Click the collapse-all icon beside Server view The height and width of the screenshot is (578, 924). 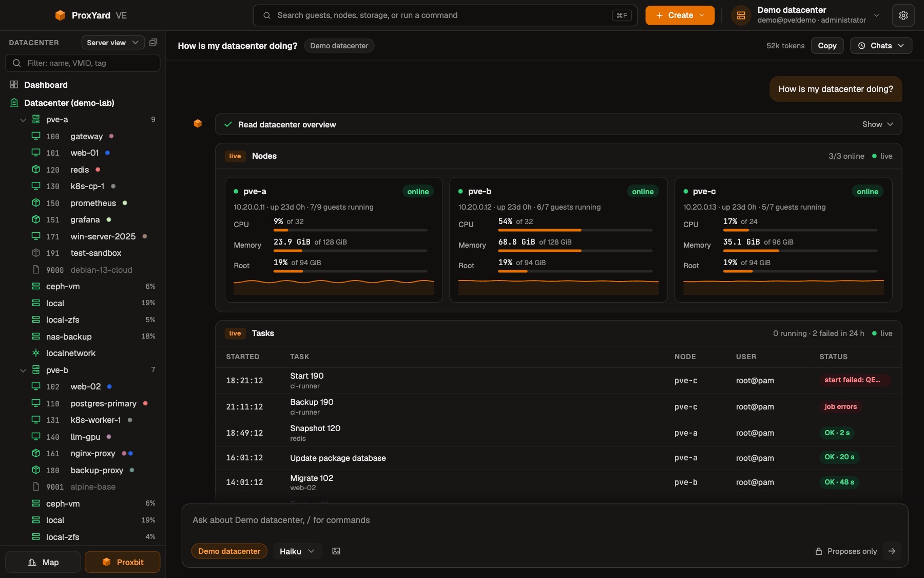[153, 43]
